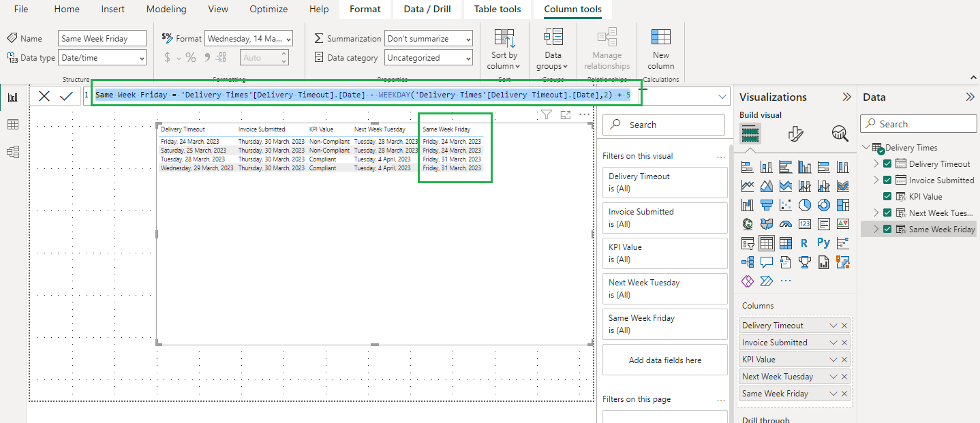980x423 pixels.
Task: Open the Model view from left sidebar
Action: pos(12,151)
